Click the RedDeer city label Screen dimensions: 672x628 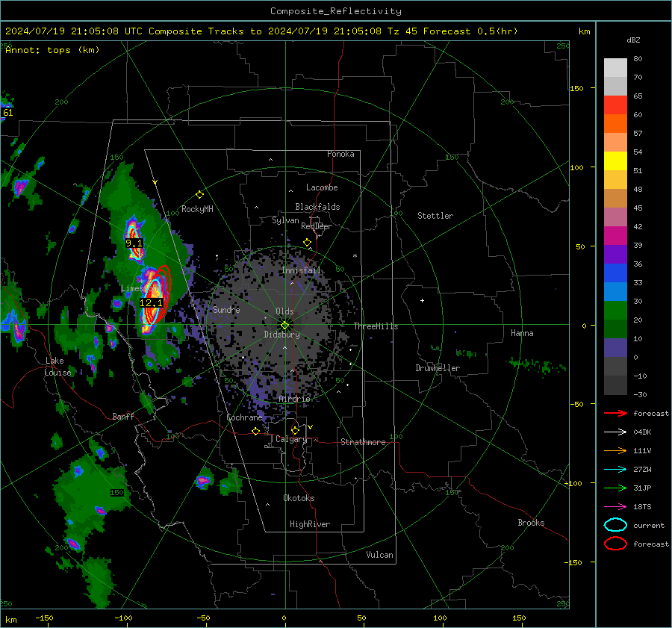coord(317,226)
